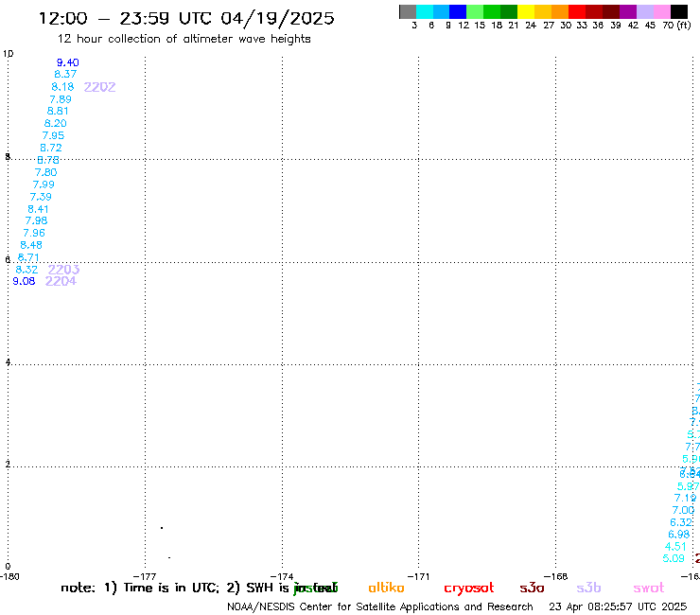Click the wave height value 7.99
Image resolution: width=700 pixels, height=615 pixels.
(44, 184)
